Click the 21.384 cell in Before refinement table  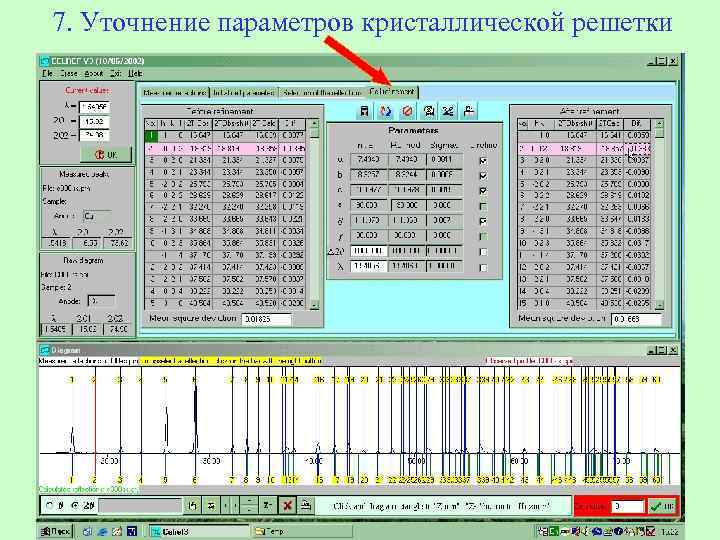[x=200, y=160]
